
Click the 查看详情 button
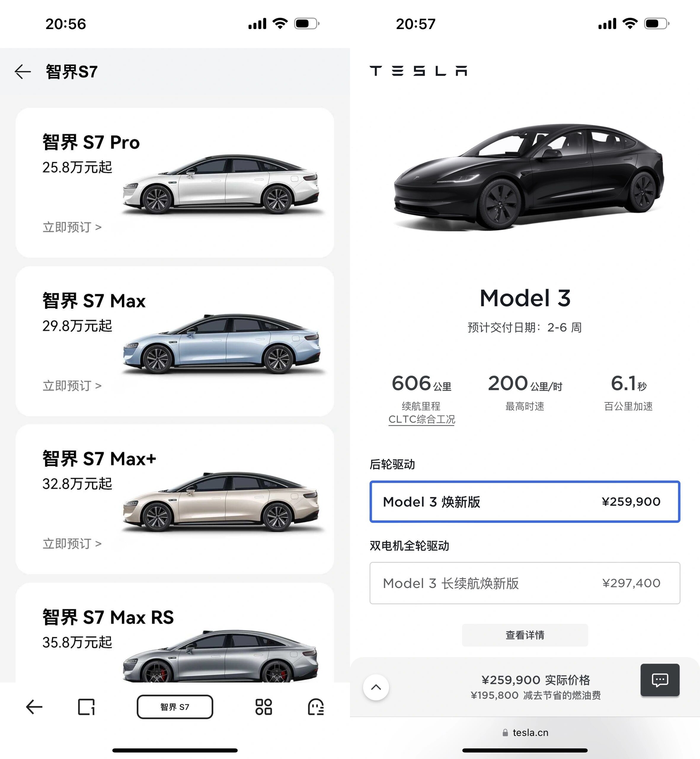pyautogui.click(x=525, y=635)
